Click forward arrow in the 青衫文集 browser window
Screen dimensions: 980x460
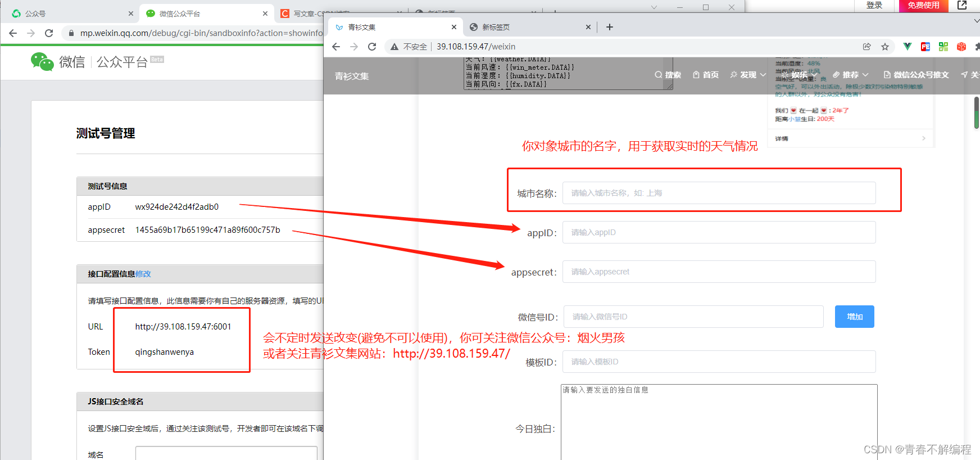pos(354,47)
